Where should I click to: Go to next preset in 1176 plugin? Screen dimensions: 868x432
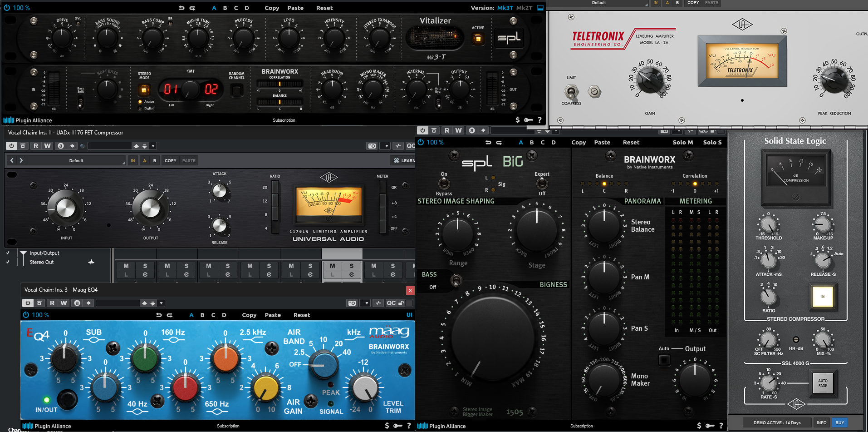tap(21, 160)
